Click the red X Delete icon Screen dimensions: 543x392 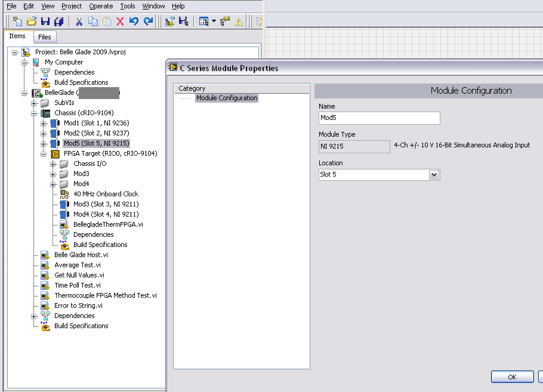point(120,21)
